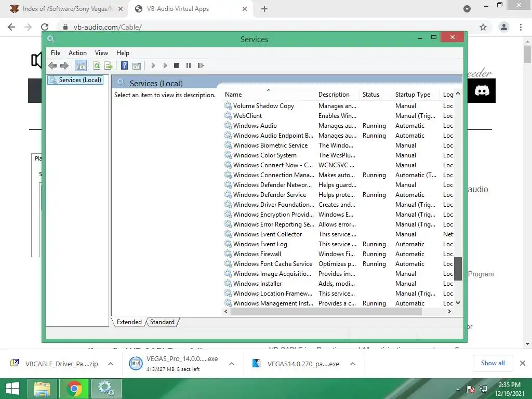Viewport: 532px width, 399px height.
Task: Click the gear icon of Windows Encryption Provider
Action: (x=228, y=214)
